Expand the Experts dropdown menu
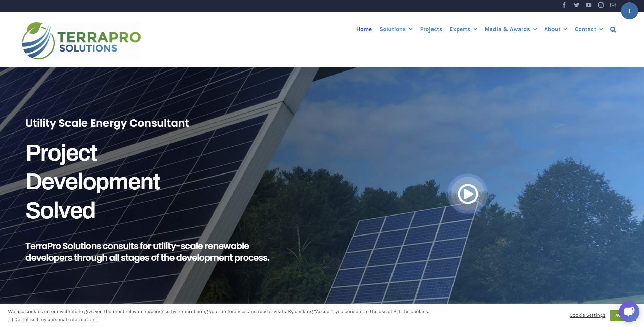This screenshot has height=327, width=644. click(x=463, y=29)
